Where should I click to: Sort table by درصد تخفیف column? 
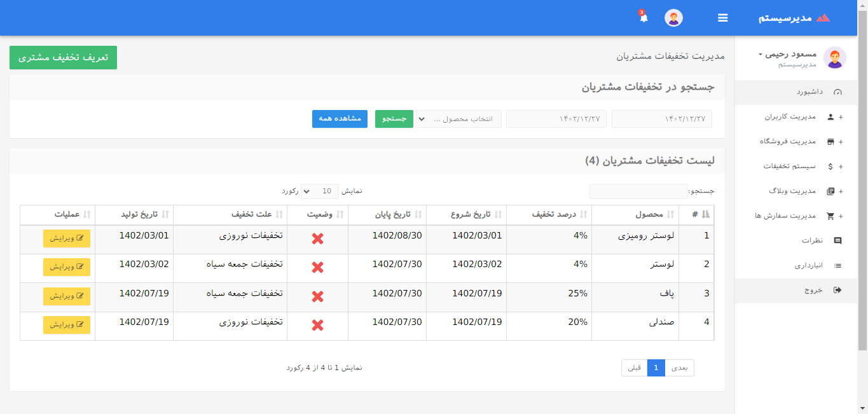[553, 215]
